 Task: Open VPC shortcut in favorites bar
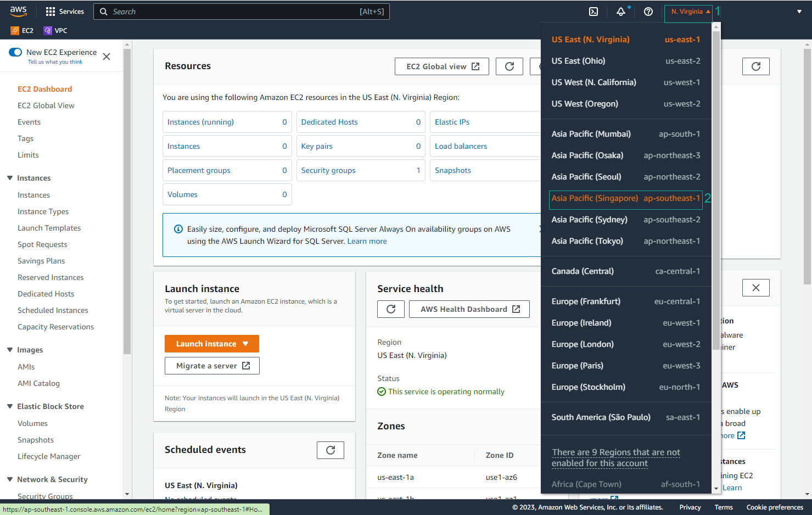tap(55, 31)
